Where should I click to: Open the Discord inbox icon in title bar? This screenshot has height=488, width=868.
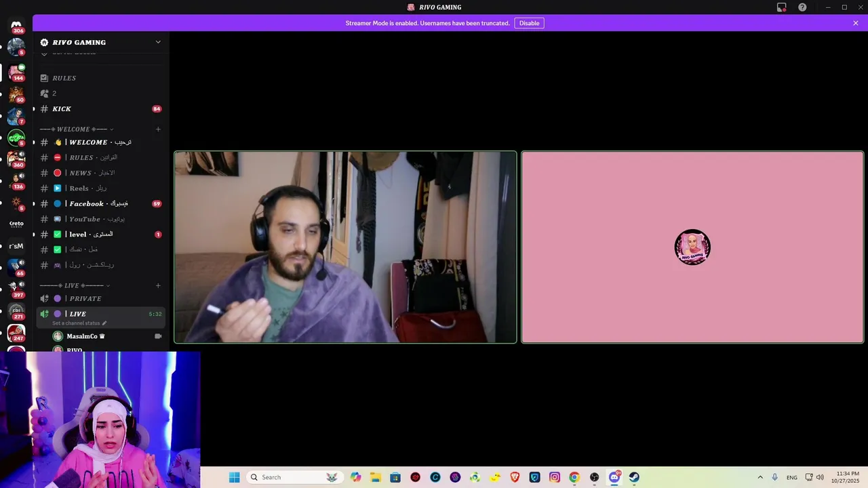pos(782,7)
